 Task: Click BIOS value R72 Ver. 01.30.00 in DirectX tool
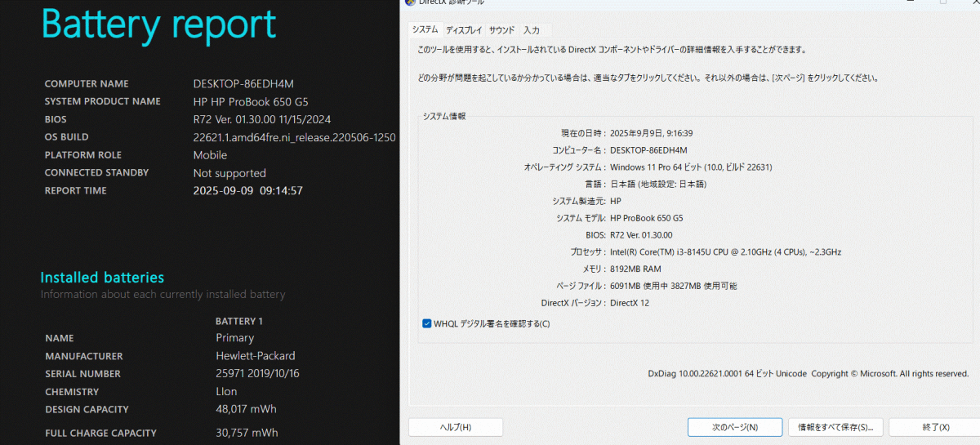pyautogui.click(x=641, y=235)
